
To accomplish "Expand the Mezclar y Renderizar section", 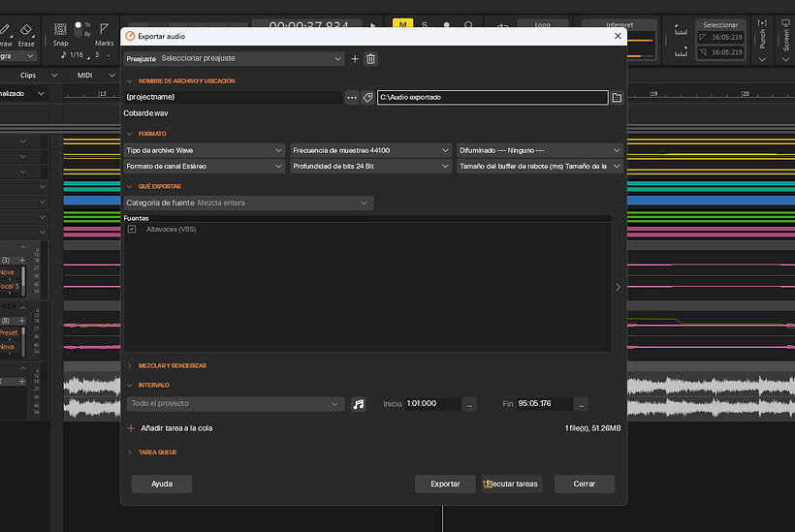I will (x=172, y=366).
